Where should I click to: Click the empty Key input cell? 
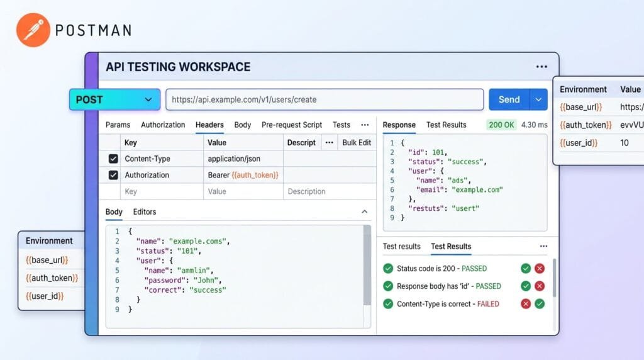162,191
